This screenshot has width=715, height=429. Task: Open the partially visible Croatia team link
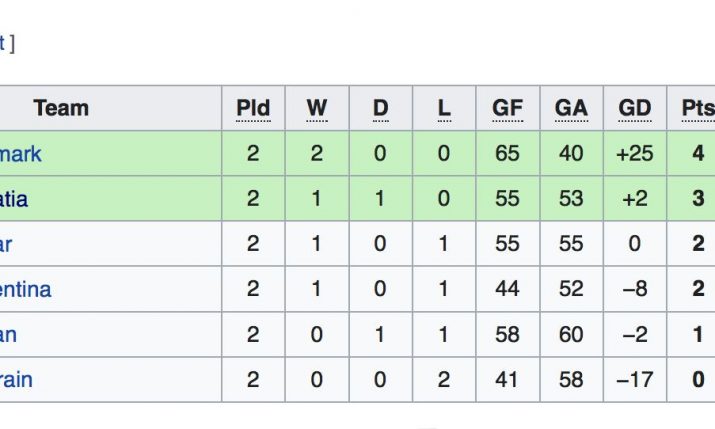(x=14, y=199)
